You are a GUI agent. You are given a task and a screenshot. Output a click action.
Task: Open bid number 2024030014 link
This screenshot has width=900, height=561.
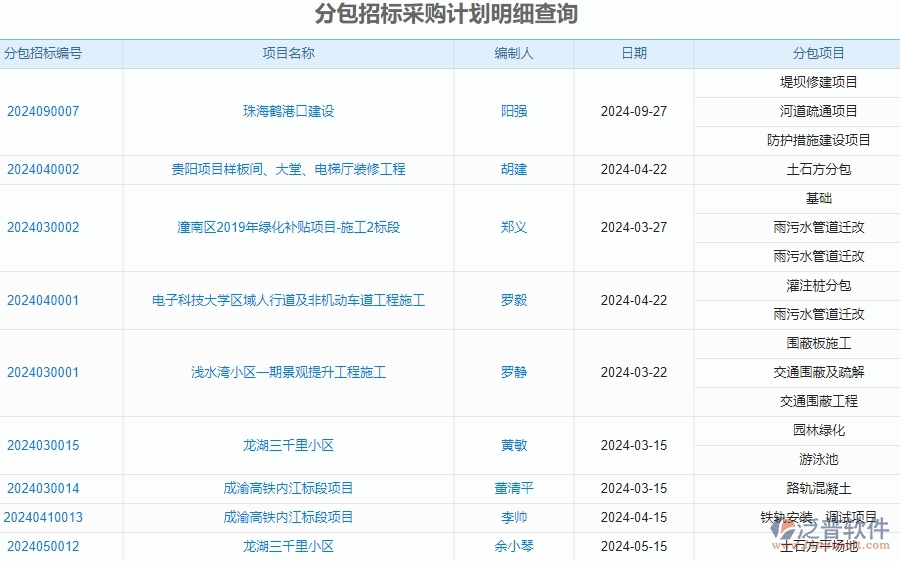pos(43,489)
